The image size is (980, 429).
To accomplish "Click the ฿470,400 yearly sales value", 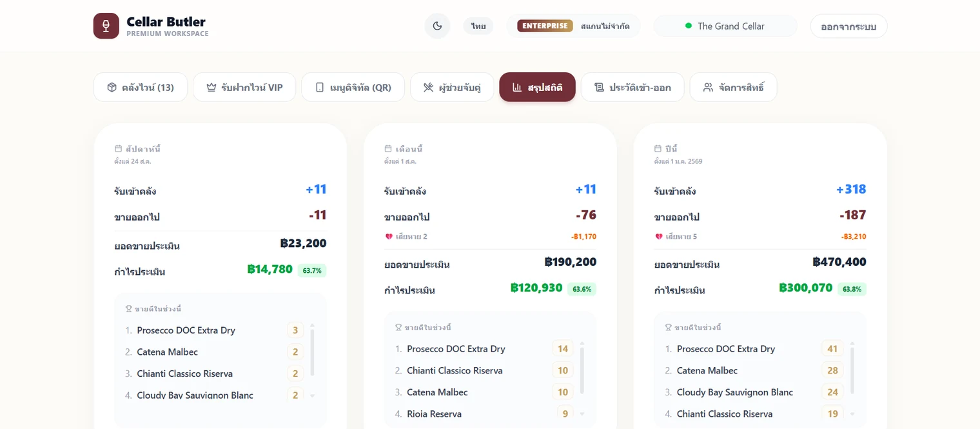I will click(839, 263).
